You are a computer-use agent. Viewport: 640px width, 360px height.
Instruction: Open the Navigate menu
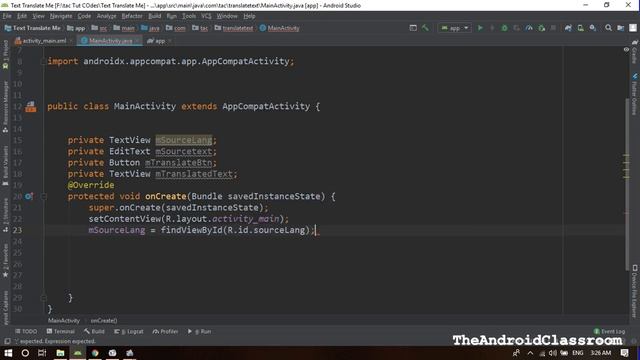coord(61,16)
